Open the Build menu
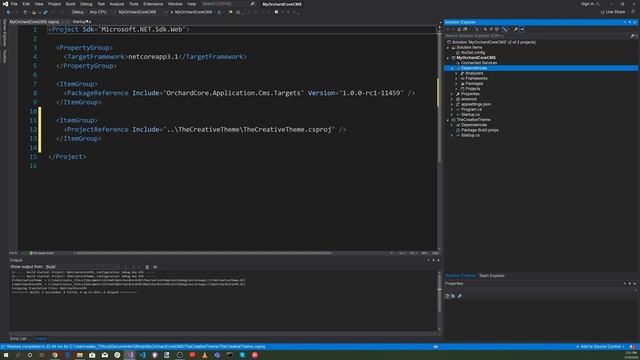The height and width of the screenshot is (360, 640). click(x=71, y=4)
